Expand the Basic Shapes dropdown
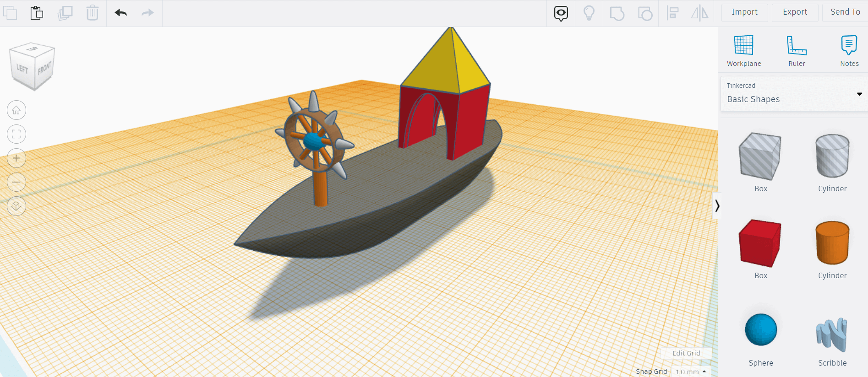868x377 pixels. tap(859, 94)
